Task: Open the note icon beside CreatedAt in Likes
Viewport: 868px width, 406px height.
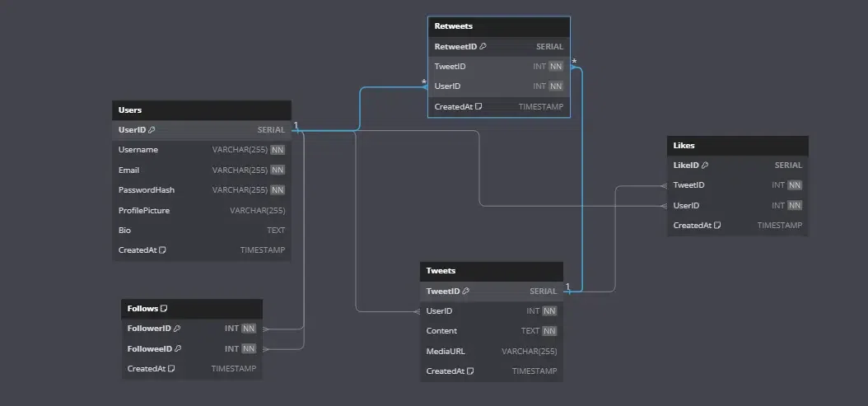Action: 717,226
